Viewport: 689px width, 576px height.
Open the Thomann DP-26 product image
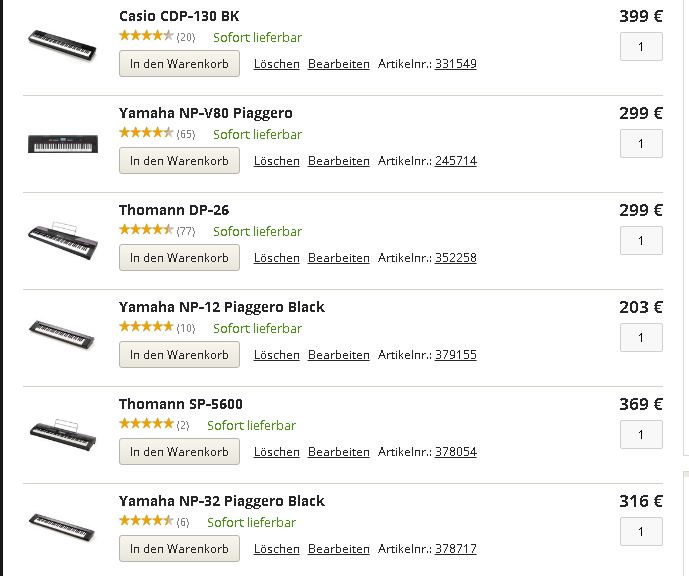(63, 240)
